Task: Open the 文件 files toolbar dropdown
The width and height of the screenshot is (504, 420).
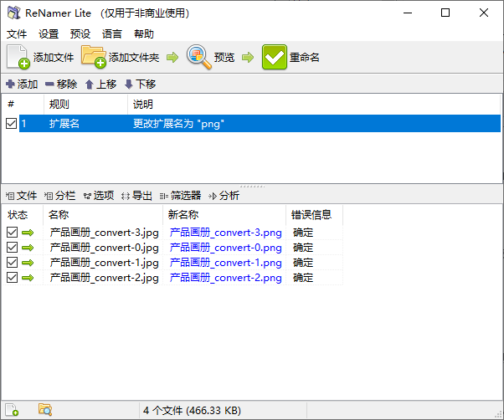Action: pos(21,196)
